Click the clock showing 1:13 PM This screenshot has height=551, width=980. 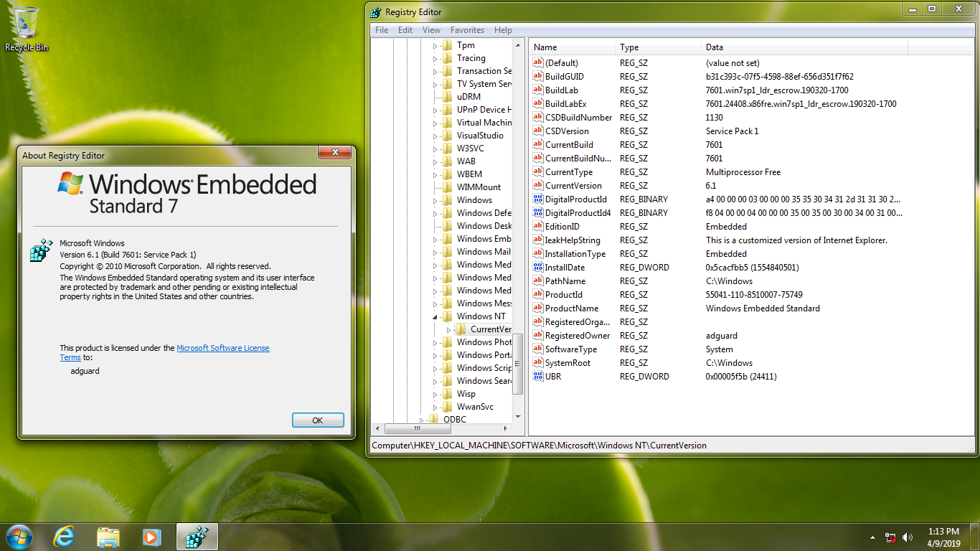click(943, 532)
